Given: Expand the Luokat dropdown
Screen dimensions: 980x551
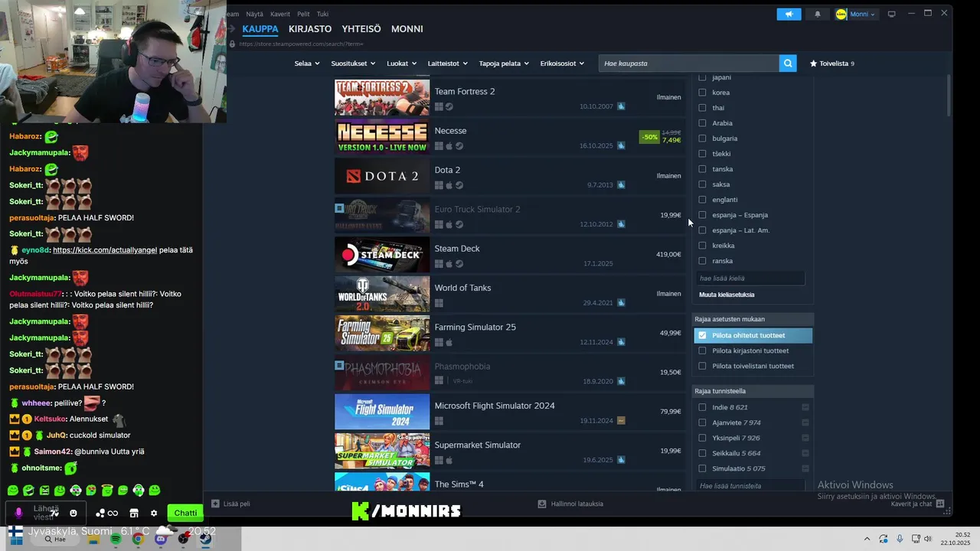Looking at the screenshot, I should [x=402, y=64].
